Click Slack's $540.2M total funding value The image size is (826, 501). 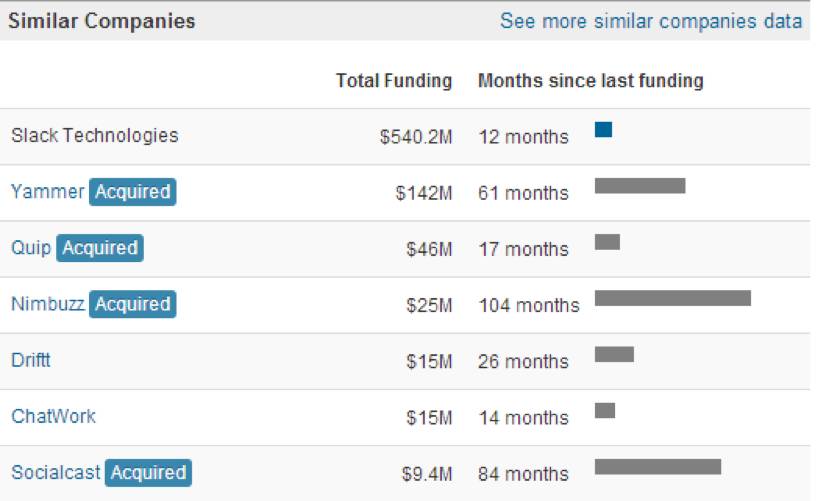(x=415, y=137)
